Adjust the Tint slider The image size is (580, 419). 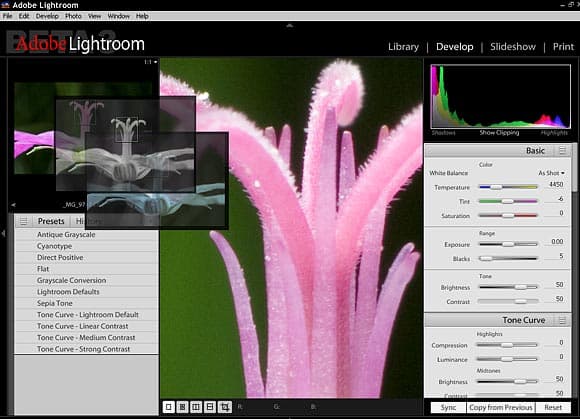(508, 201)
